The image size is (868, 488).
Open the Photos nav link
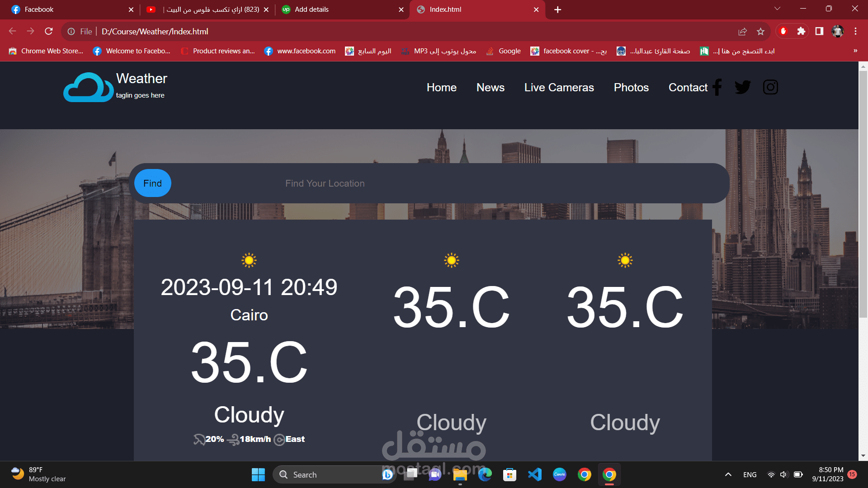[631, 87]
